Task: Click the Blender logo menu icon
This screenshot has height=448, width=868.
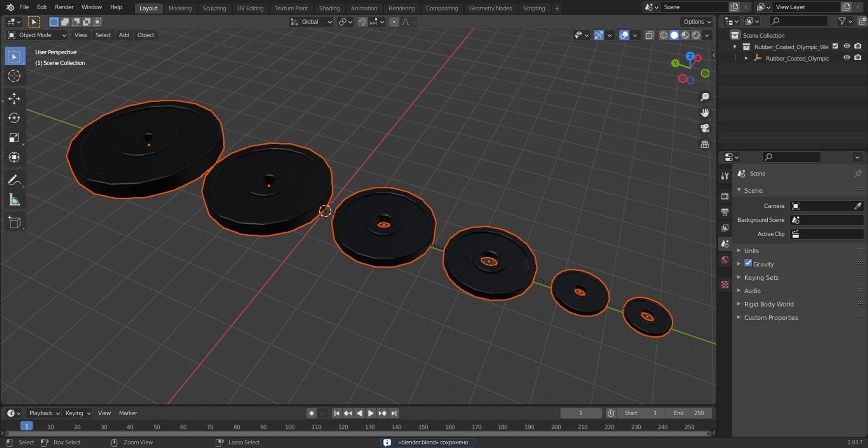Action: pos(10,7)
